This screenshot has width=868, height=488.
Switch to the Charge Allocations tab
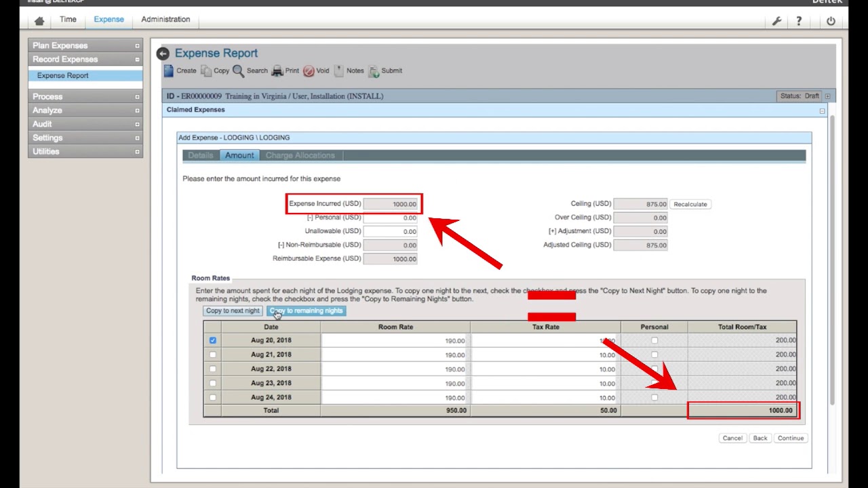(300, 155)
